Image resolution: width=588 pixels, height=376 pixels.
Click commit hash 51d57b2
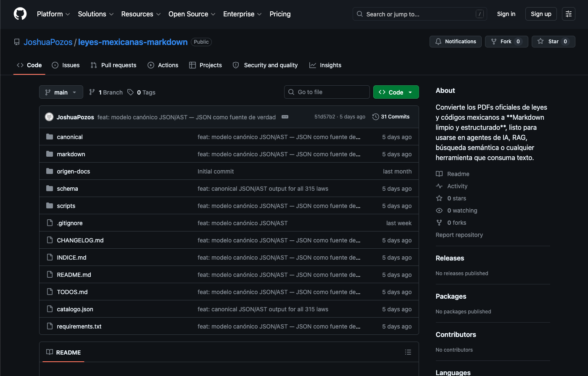[x=325, y=117]
